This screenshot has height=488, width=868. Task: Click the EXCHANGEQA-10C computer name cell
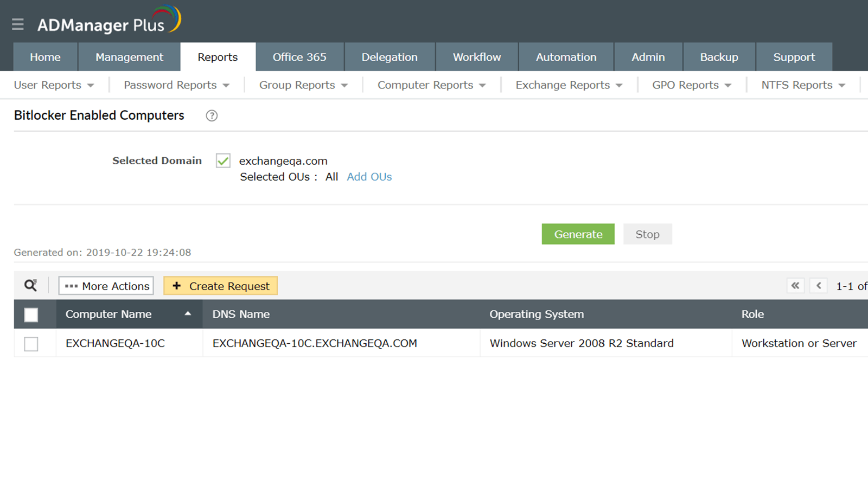pos(116,343)
